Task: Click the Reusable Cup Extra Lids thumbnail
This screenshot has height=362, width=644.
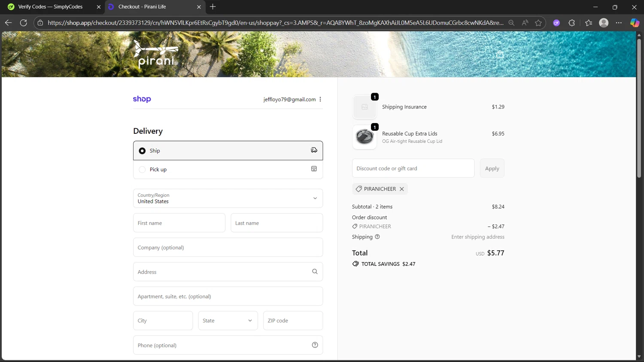Action: coord(365,137)
